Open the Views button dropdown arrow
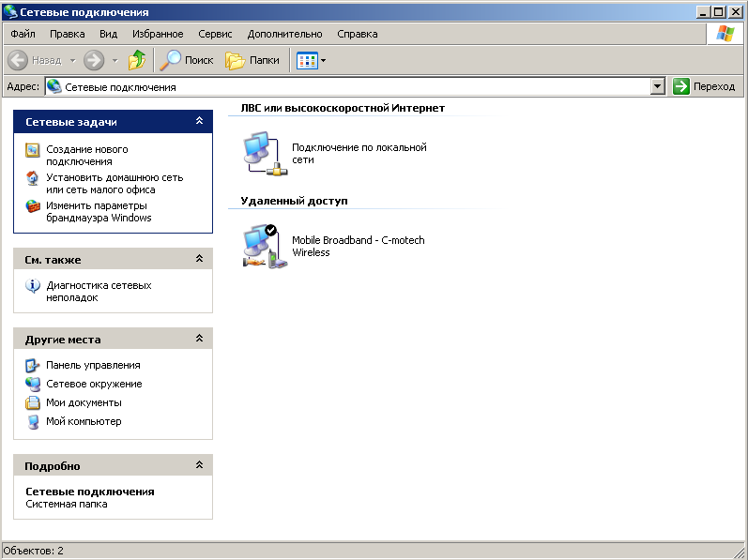The image size is (748, 560). coord(324,60)
